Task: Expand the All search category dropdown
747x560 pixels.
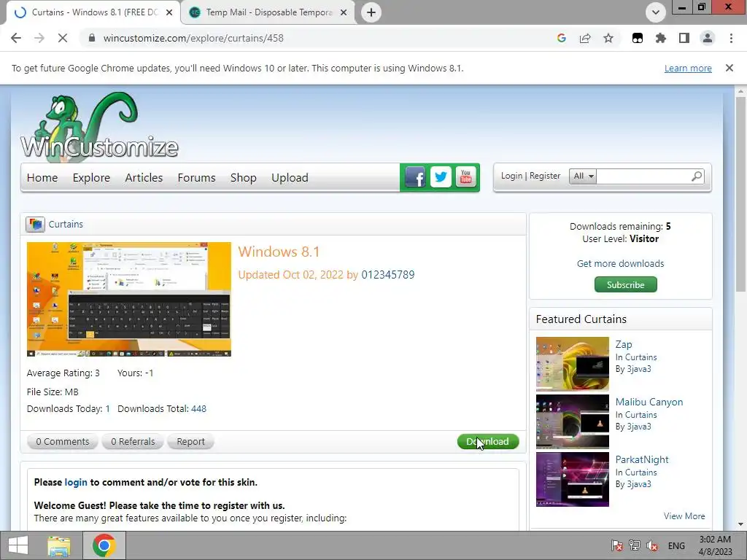Action: click(583, 176)
